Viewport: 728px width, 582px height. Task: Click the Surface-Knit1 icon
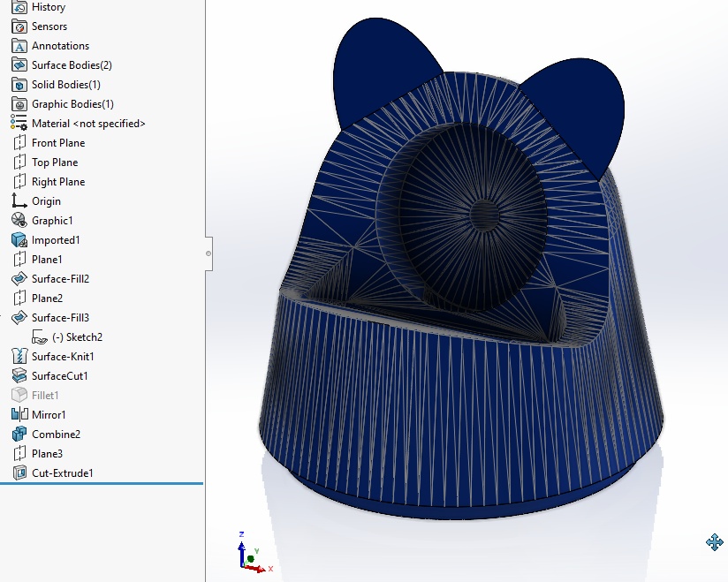click(x=19, y=357)
